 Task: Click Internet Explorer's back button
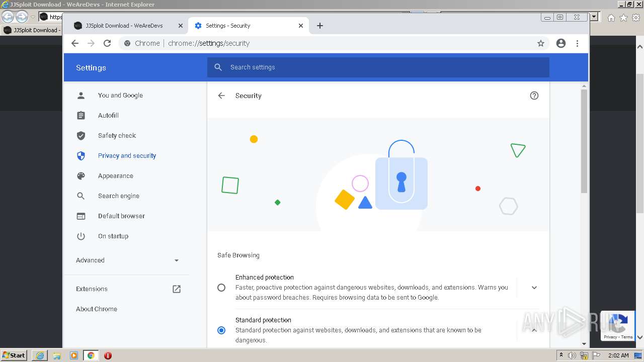click(x=8, y=17)
